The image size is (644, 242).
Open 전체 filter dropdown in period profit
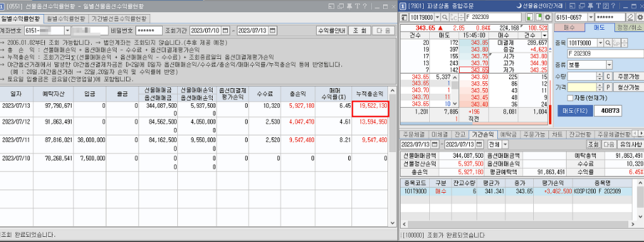[505, 144]
